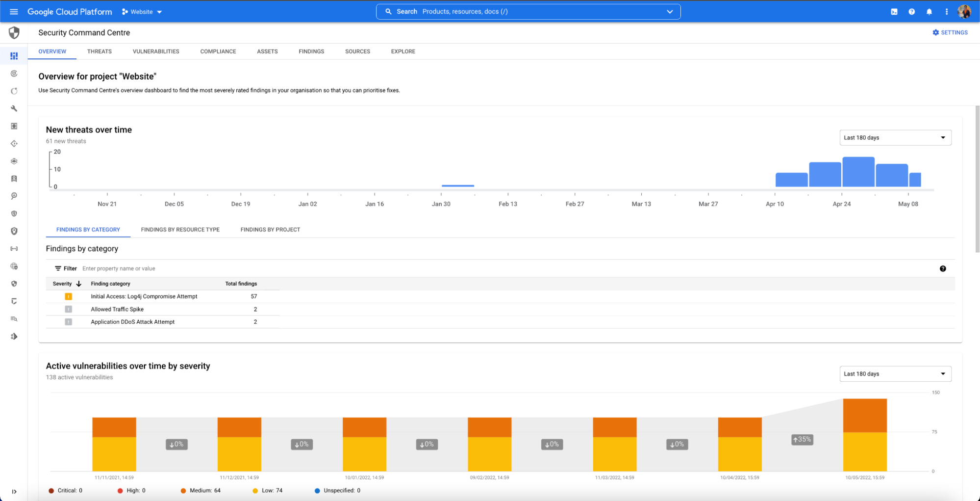The width and height of the screenshot is (980, 501).
Task: Click the filter property name input
Action: [119, 268]
